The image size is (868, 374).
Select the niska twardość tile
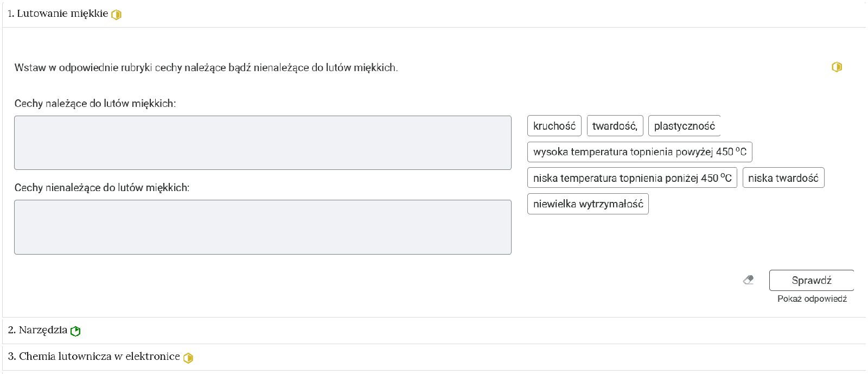click(x=783, y=178)
